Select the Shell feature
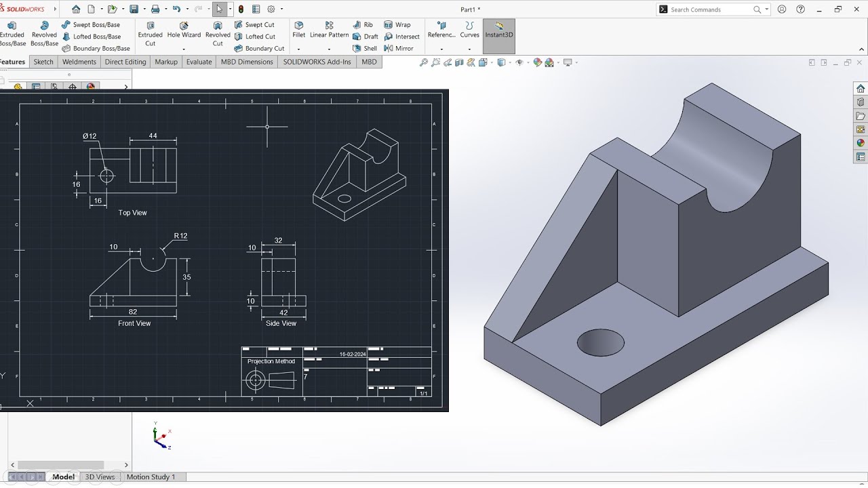Image resolution: width=868 pixels, height=488 pixels. (x=365, y=49)
